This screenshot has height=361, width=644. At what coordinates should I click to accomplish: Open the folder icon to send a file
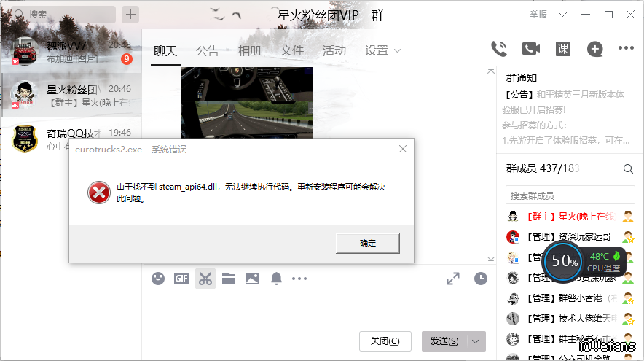click(x=229, y=279)
